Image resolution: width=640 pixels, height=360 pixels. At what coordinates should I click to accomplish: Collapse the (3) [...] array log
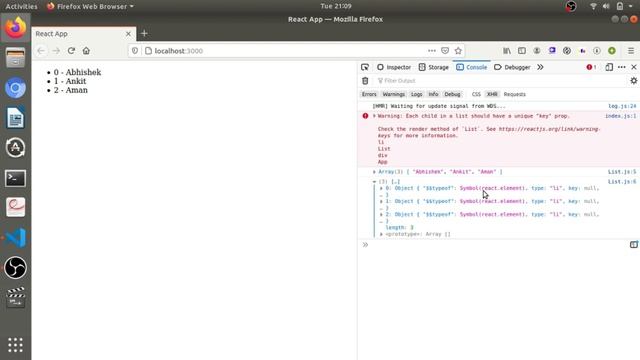tap(374, 182)
